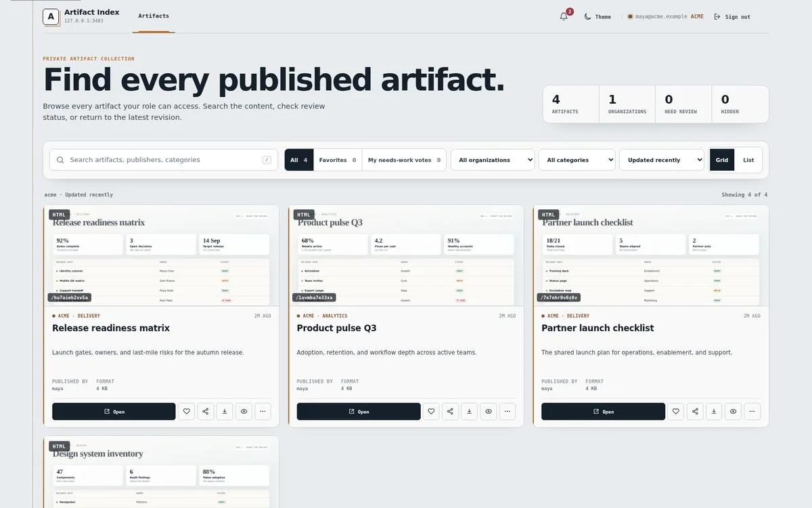Click the /bu7aieh2xv5a path badge
Image resolution: width=812 pixels, height=508 pixels.
point(69,297)
